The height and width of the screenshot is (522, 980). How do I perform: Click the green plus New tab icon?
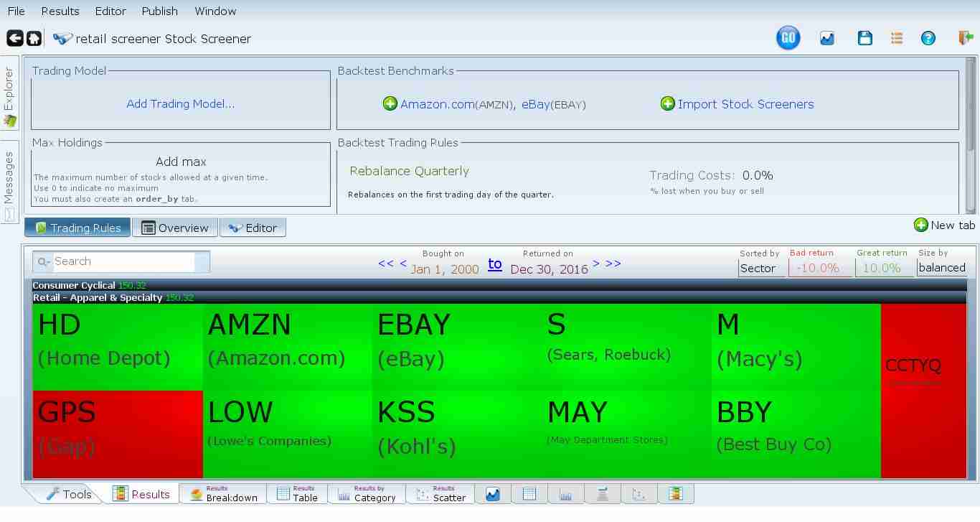pos(920,225)
